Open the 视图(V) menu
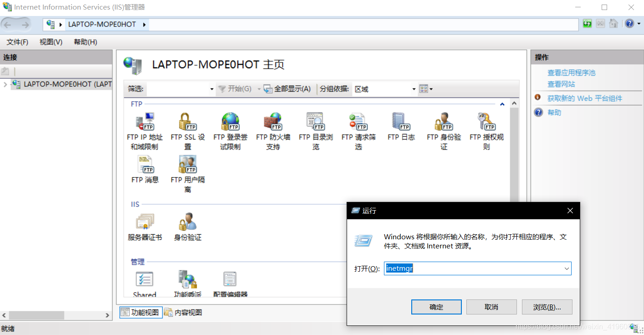The width and height of the screenshot is (644, 335). pyautogui.click(x=51, y=42)
